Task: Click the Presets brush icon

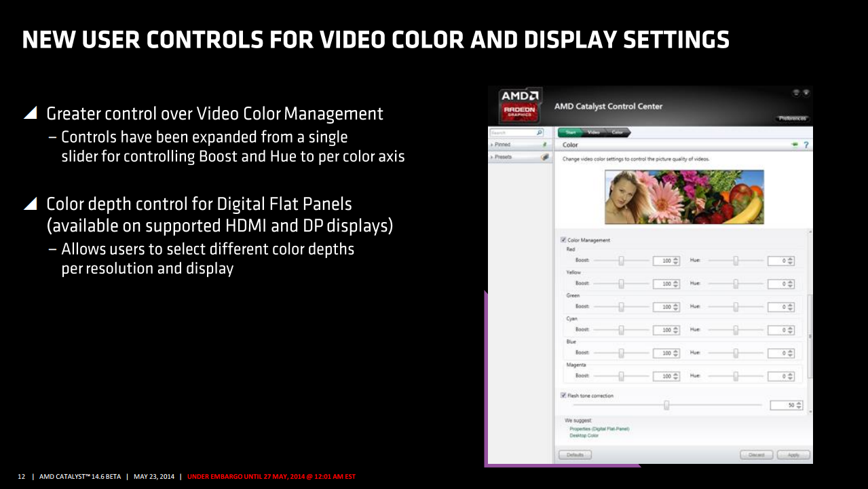Action: 545,156
